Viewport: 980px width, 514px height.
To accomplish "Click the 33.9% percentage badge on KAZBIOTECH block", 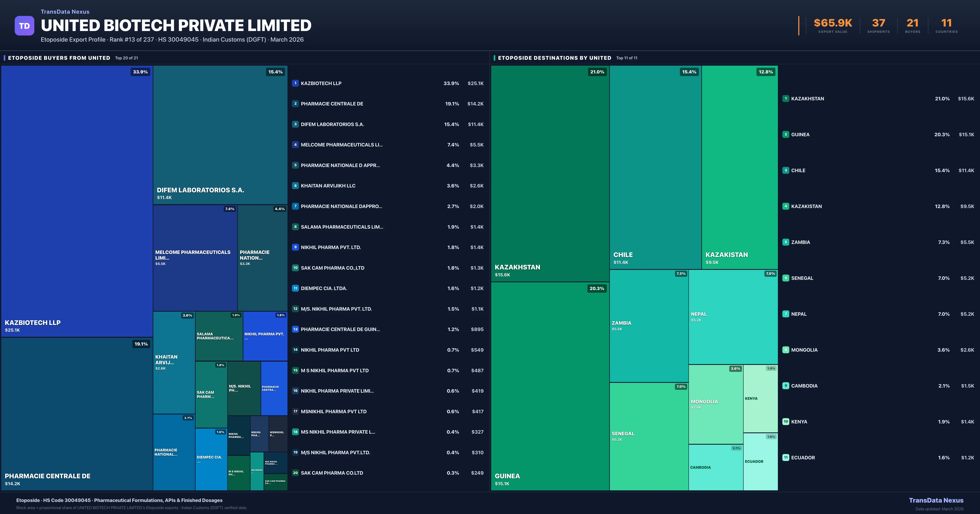I will point(140,72).
